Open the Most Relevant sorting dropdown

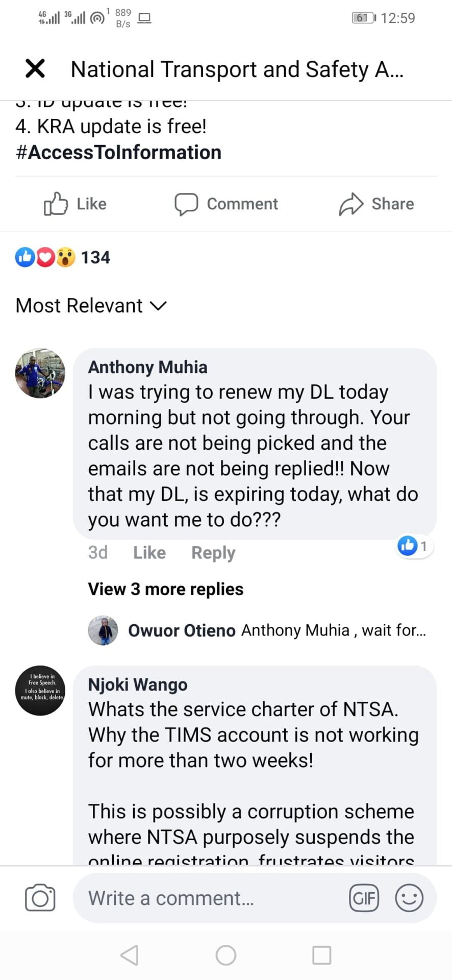coord(91,306)
